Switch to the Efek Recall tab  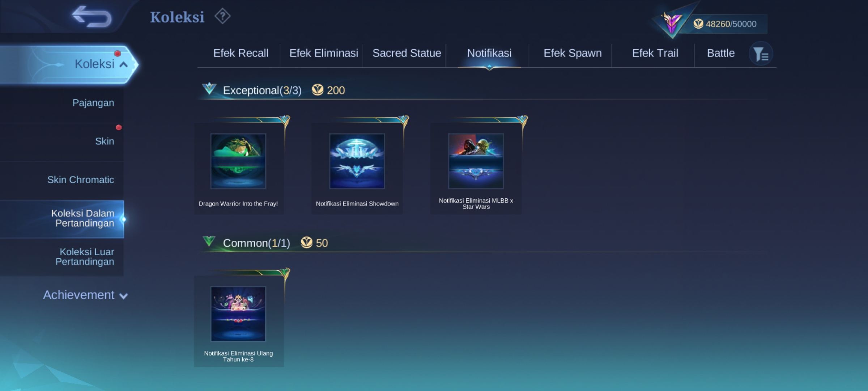click(x=241, y=53)
